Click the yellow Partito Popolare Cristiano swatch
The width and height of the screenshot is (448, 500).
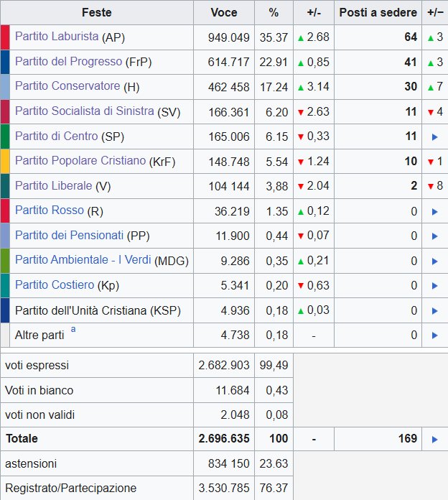(5, 162)
